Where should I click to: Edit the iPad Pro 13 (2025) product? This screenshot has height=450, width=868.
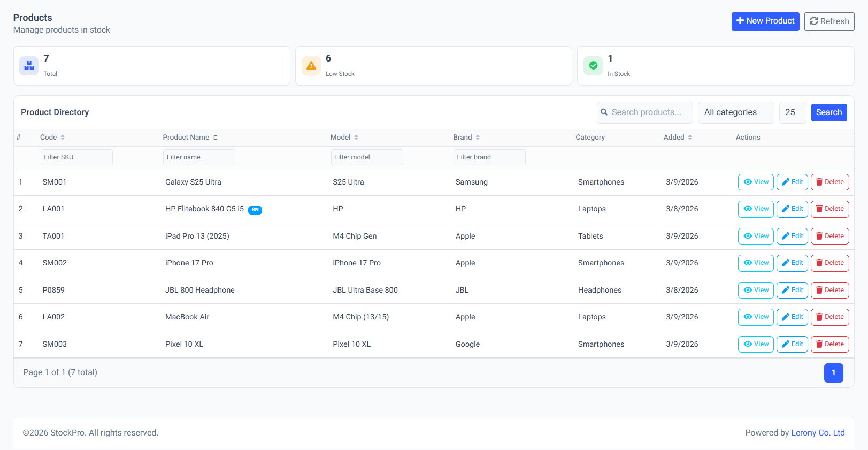[x=792, y=236]
